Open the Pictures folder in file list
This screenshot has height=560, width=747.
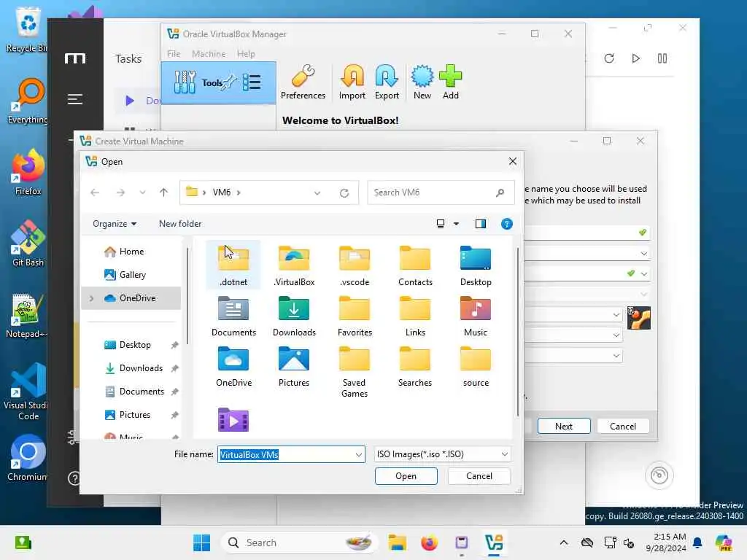(x=294, y=367)
